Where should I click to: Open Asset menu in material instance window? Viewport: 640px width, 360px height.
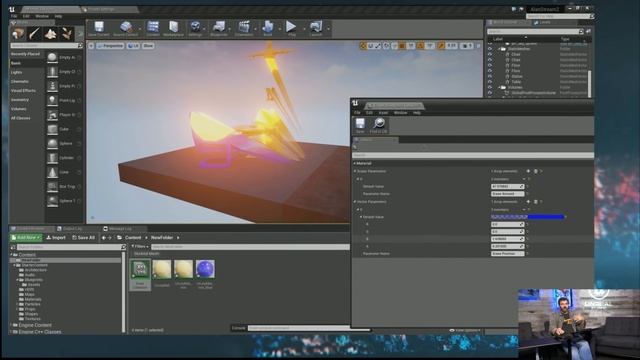click(383, 113)
